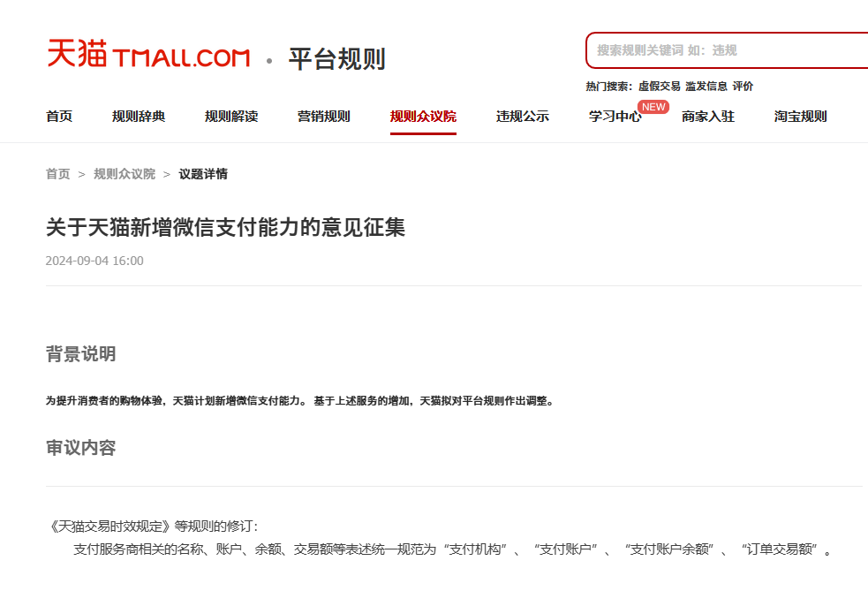868x591 pixels.
Task: Click the sentence starting 支付服务商相关的名称
Action: [x=452, y=549]
